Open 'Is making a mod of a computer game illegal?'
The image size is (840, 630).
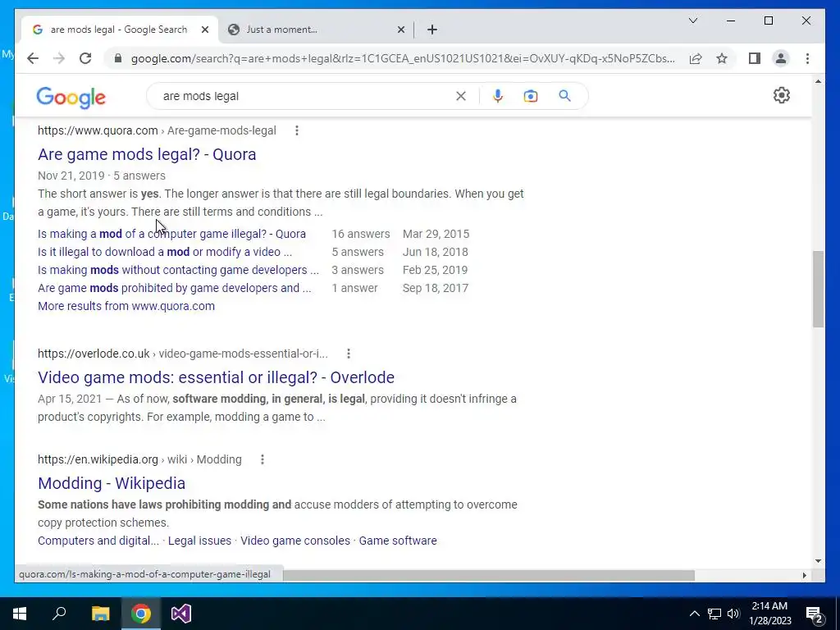pyautogui.click(x=171, y=234)
